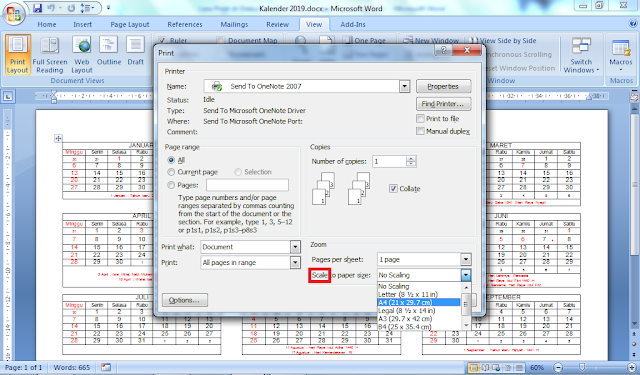Image resolution: width=640 pixels, height=375 pixels.
Task: Open the Review ribbon tab
Action: [x=278, y=24]
